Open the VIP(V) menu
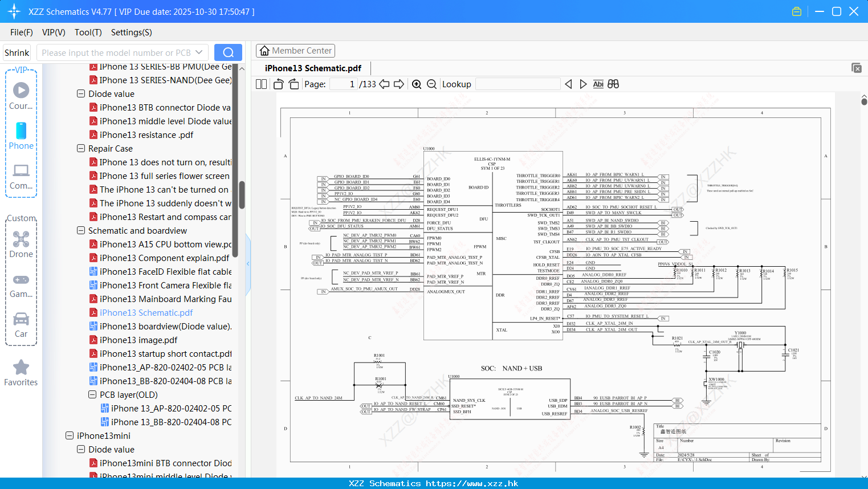This screenshot has height=489, width=868. [x=54, y=32]
